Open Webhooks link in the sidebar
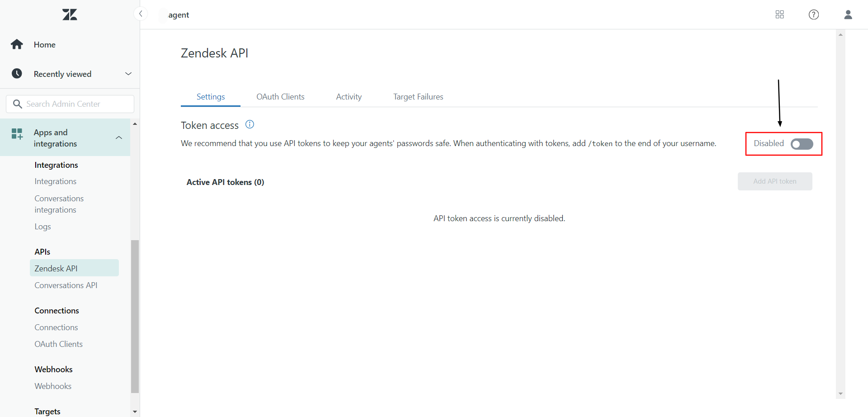This screenshot has height=417, width=868. click(53, 386)
